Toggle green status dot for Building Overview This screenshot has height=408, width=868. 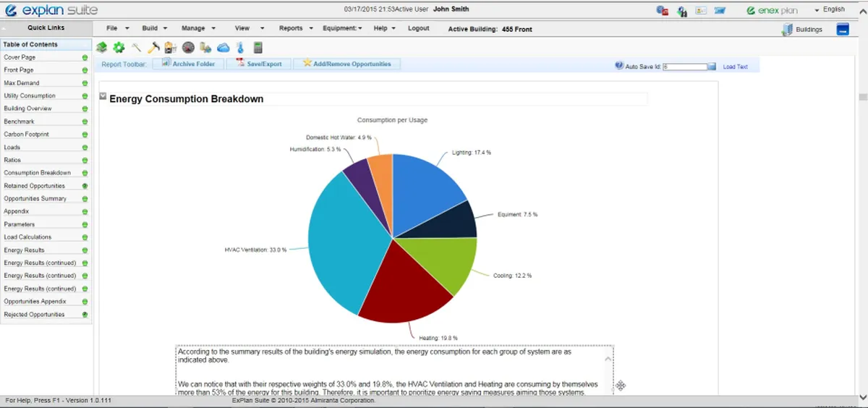tap(85, 109)
